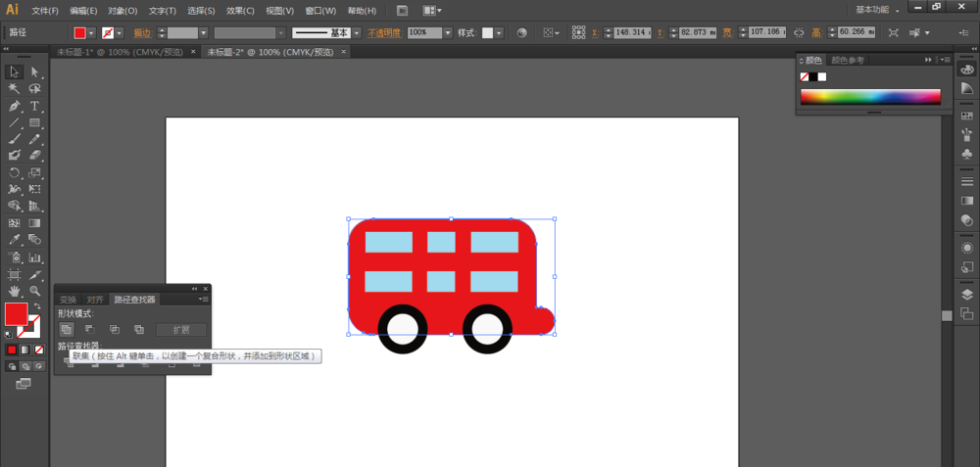Select the Zoom magnifier tool
This screenshot has width=980, height=467.
(x=34, y=291)
